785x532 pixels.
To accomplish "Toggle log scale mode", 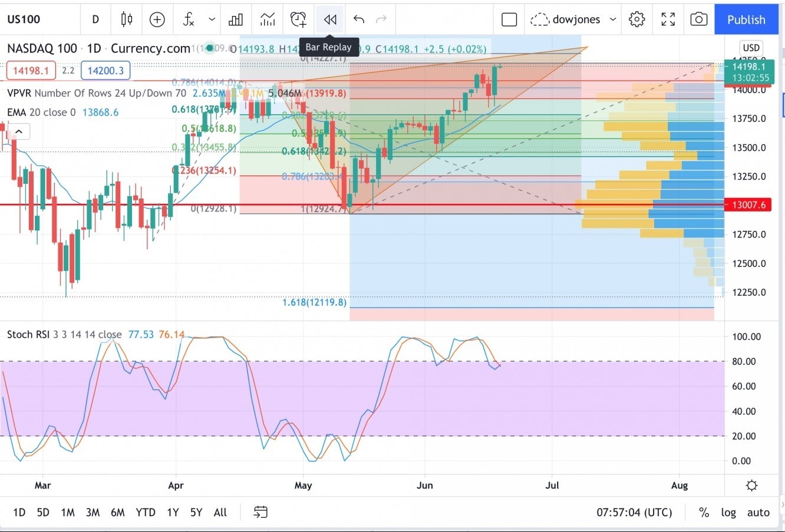I will point(728,512).
